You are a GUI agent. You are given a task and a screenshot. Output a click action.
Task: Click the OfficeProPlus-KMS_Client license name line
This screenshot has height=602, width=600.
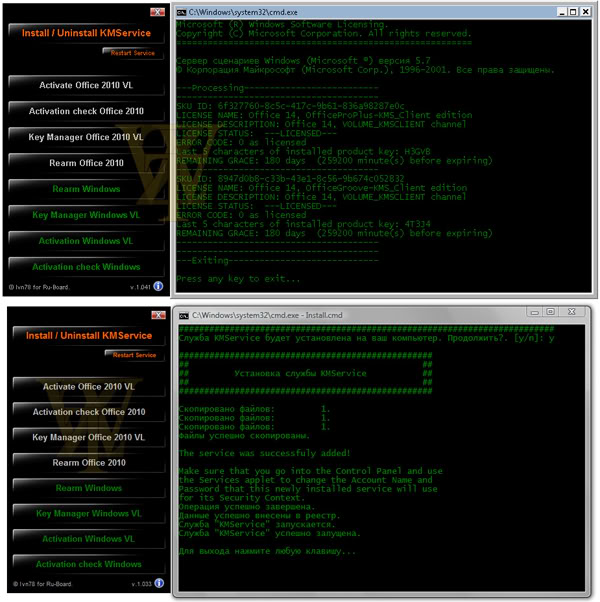324,115
